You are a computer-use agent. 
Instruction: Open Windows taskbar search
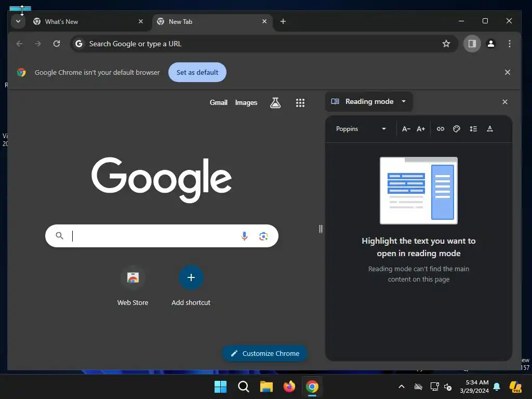[243, 387]
